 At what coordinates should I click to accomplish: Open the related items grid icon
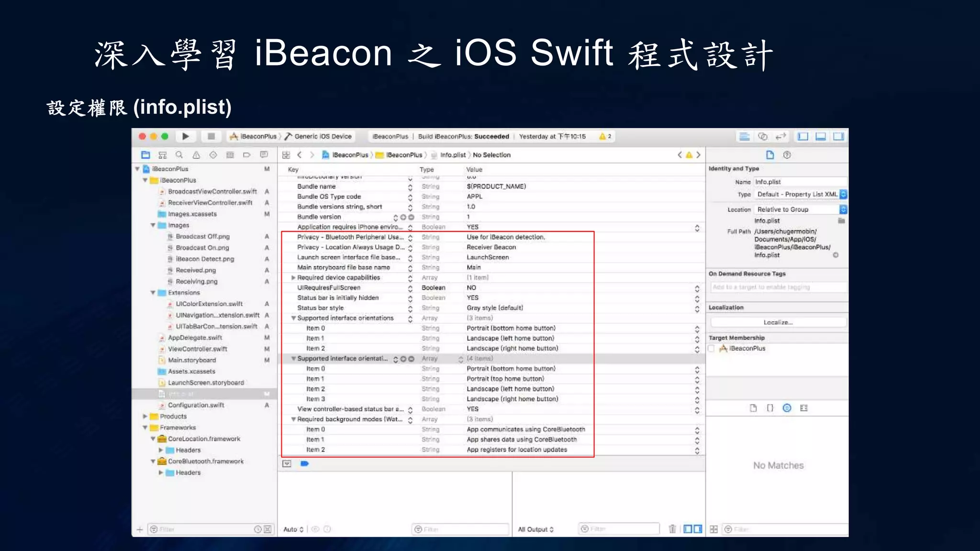[286, 155]
